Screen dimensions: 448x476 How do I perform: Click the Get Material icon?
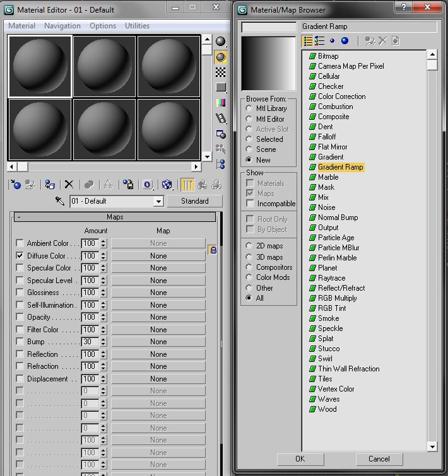point(16,185)
